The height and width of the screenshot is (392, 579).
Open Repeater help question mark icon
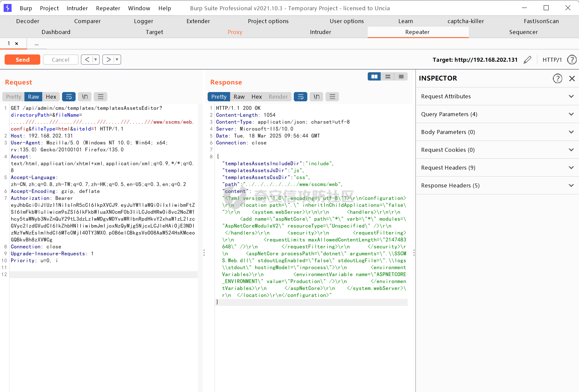pyautogui.click(x=572, y=60)
